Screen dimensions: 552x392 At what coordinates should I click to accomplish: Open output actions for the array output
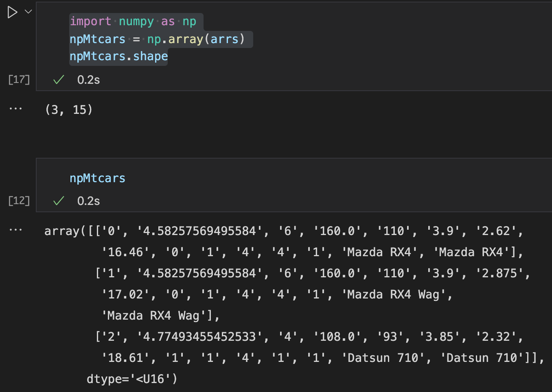(x=15, y=230)
